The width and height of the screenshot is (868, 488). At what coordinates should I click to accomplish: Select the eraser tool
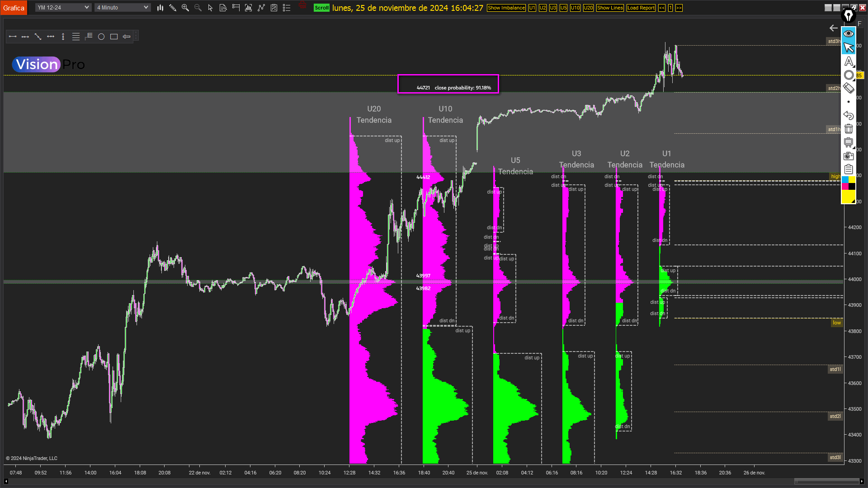tap(849, 88)
